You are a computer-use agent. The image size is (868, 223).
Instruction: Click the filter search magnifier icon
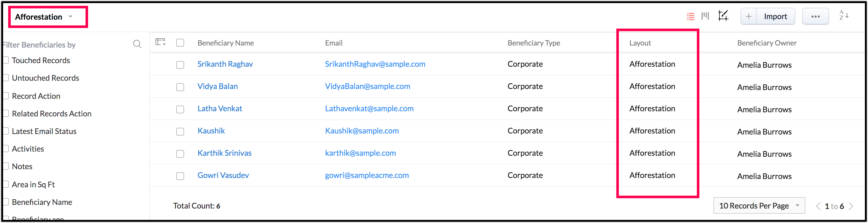pos(137,44)
